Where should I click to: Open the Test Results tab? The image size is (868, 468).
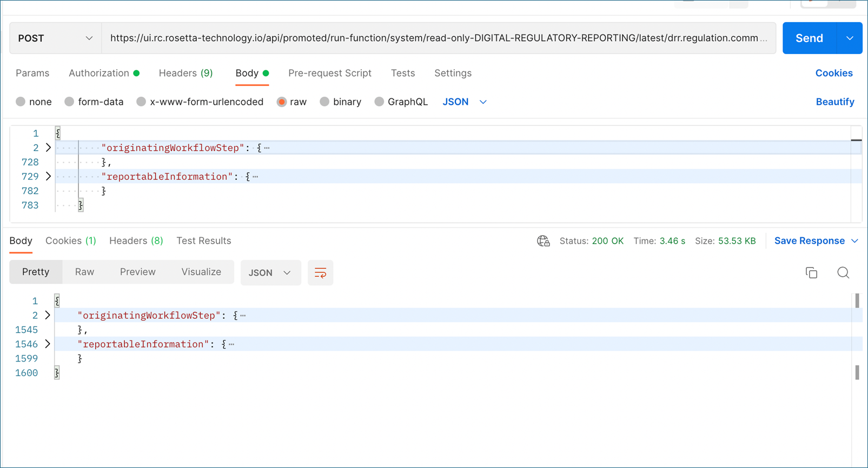tap(204, 241)
